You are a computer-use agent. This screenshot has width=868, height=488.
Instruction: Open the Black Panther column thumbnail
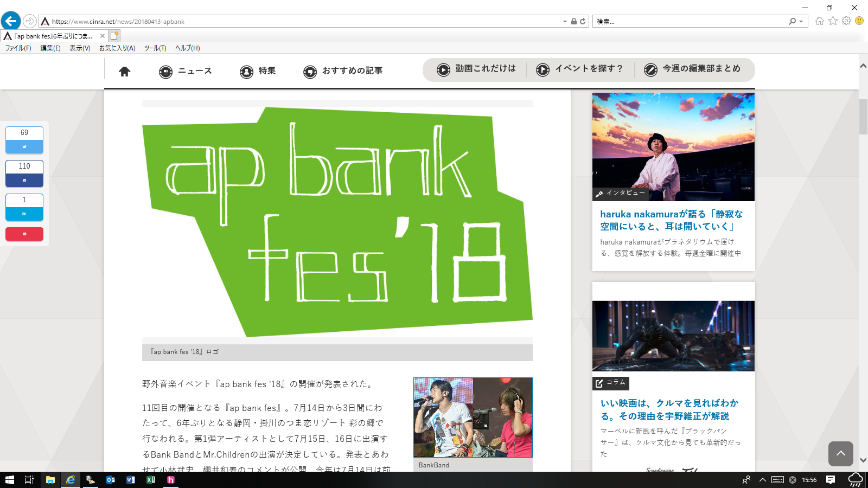click(x=673, y=336)
